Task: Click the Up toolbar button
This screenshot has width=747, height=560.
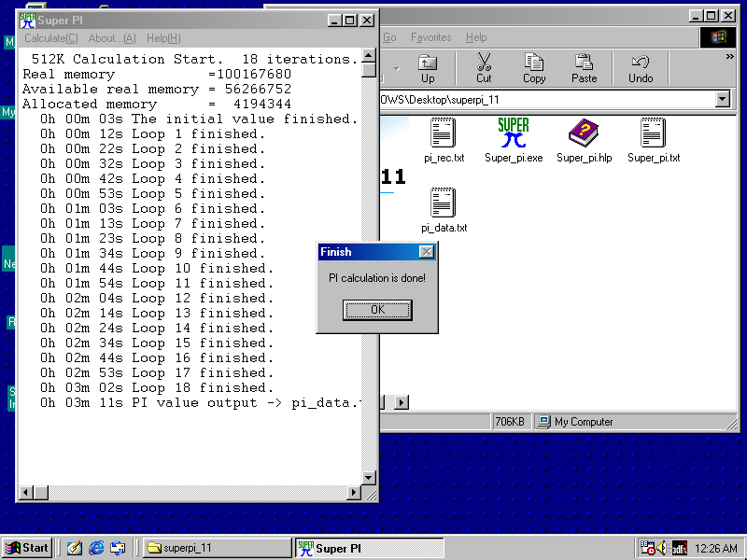Action: pyautogui.click(x=428, y=68)
